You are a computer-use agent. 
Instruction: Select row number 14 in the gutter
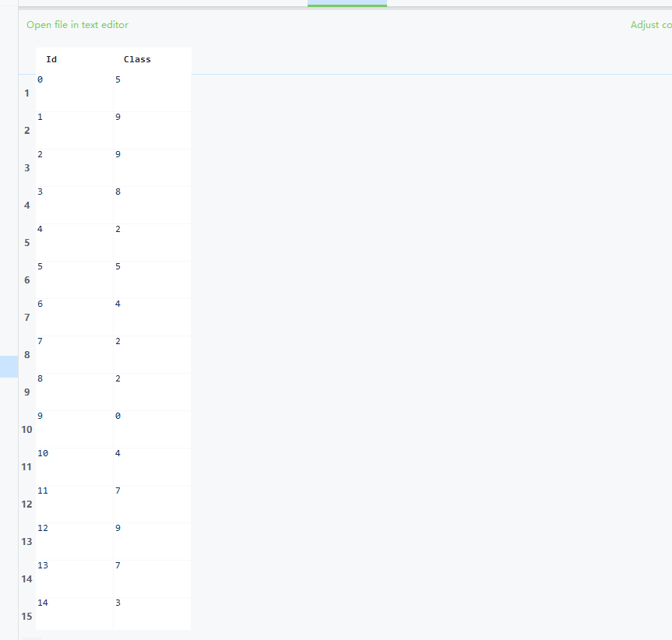(x=26, y=578)
